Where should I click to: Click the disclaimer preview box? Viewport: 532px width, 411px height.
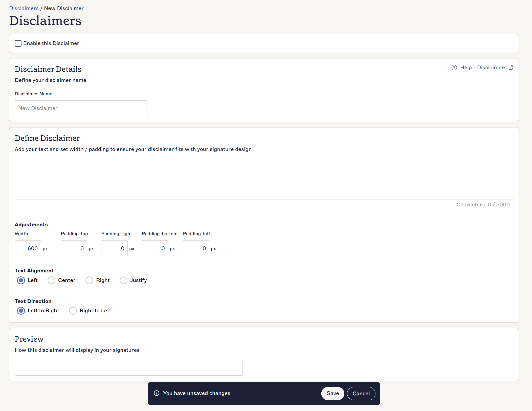129,367
